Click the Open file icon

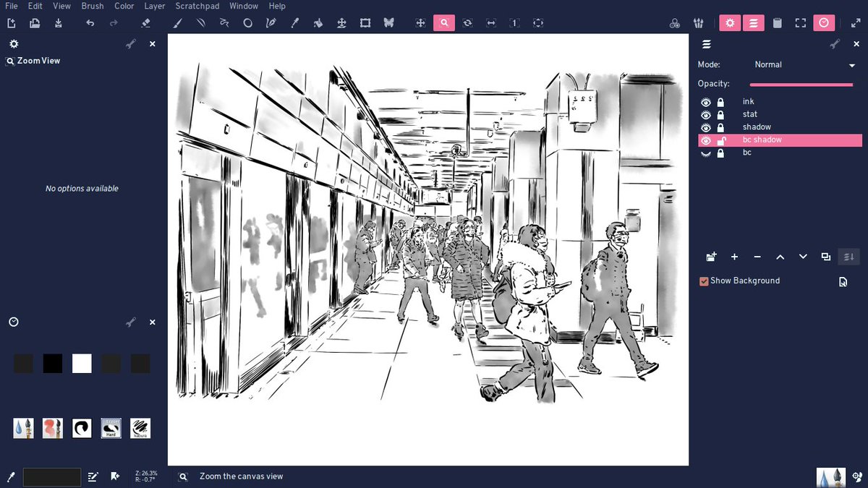[35, 23]
